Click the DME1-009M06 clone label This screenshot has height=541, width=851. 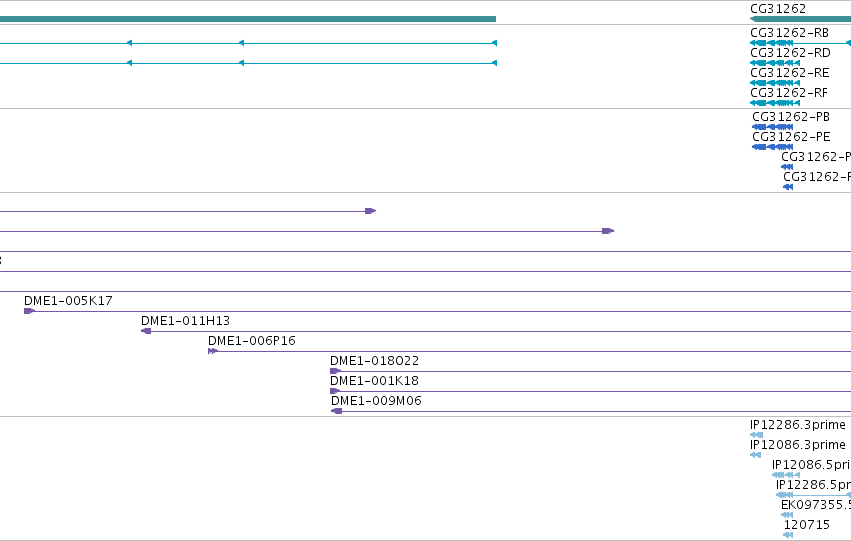point(376,401)
